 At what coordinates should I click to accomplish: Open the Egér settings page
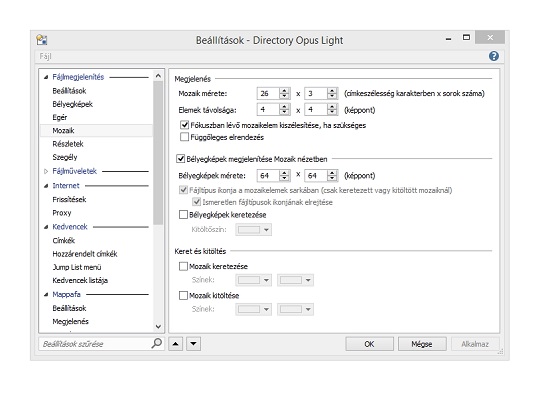[60, 117]
